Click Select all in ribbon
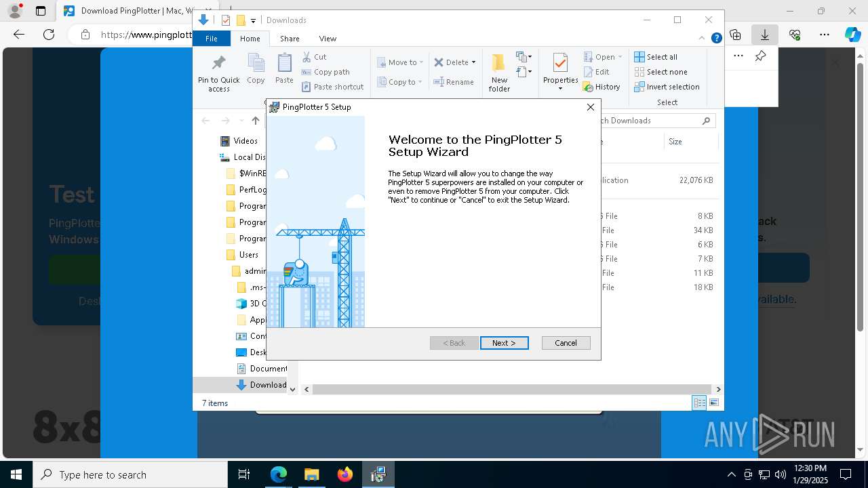 [x=656, y=57]
